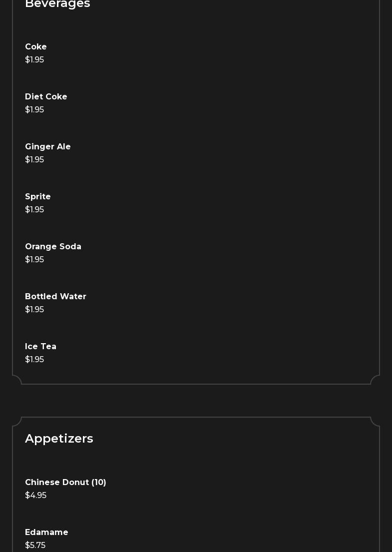This screenshot has width=392, height=552.
Task: Open the Chinese Donut (10) item
Action: pos(65,483)
